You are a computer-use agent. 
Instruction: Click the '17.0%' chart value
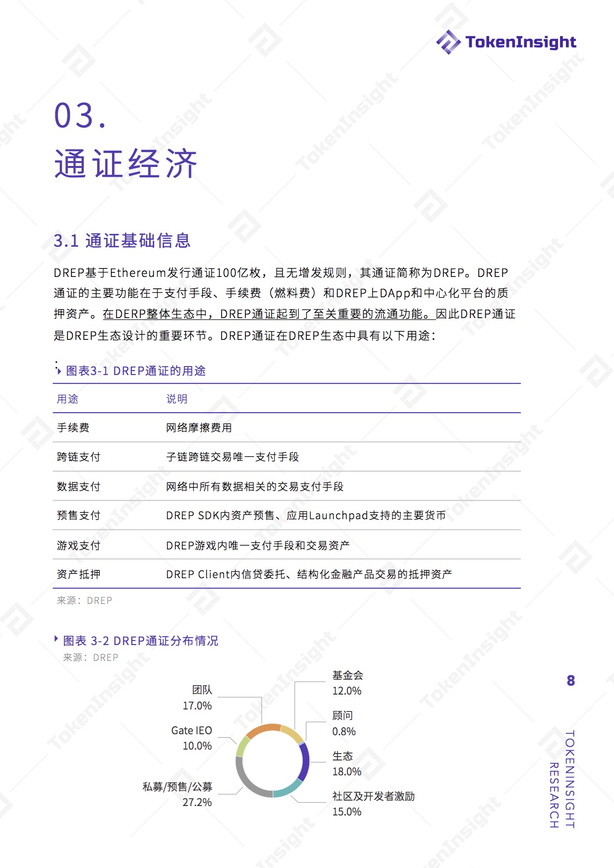pyautogui.click(x=197, y=705)
